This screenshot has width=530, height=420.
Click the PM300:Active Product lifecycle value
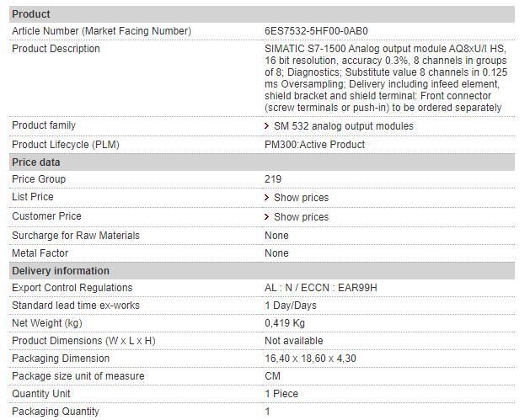pyautogui.click(x=314, y=145)
